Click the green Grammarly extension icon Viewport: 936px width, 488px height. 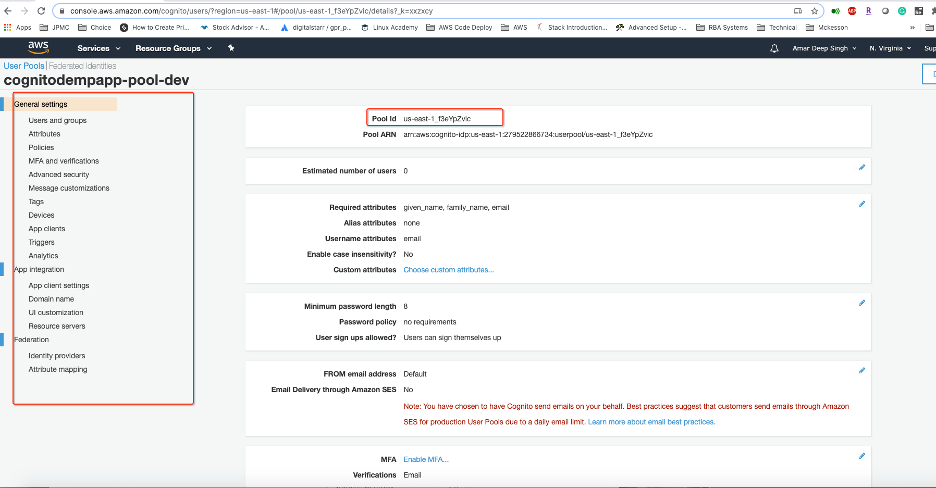(x=902, y=11)
